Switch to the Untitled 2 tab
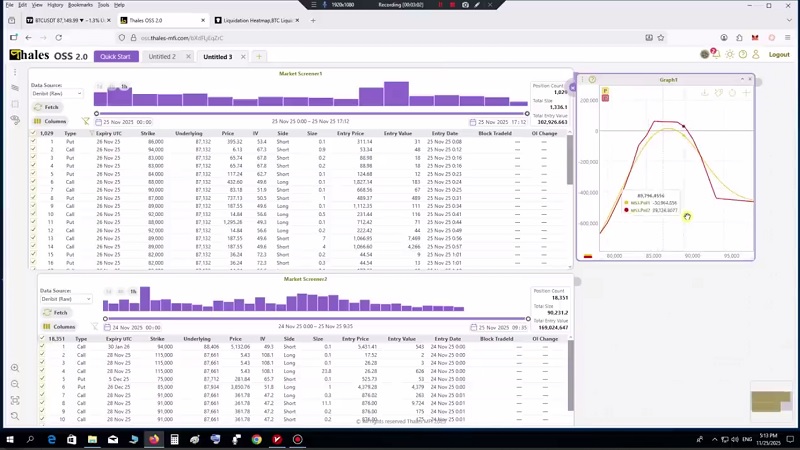This screenshot has height=450, width=800. coord(162,57)
